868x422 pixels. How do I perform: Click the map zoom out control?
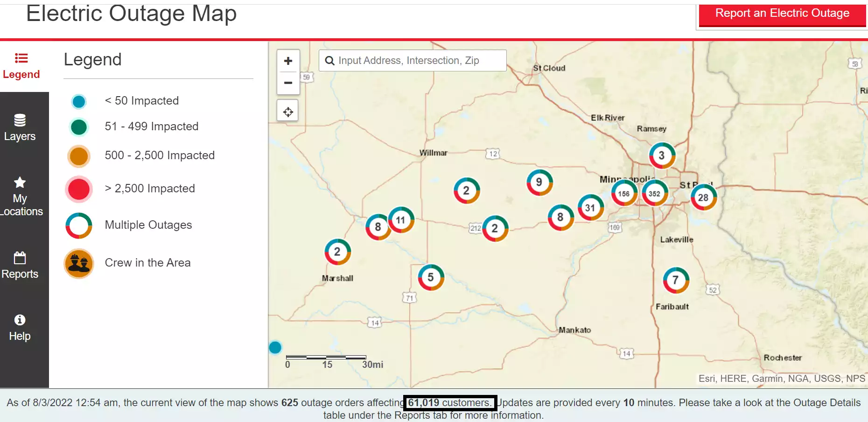pyautogui.click(x=288, y=83)
